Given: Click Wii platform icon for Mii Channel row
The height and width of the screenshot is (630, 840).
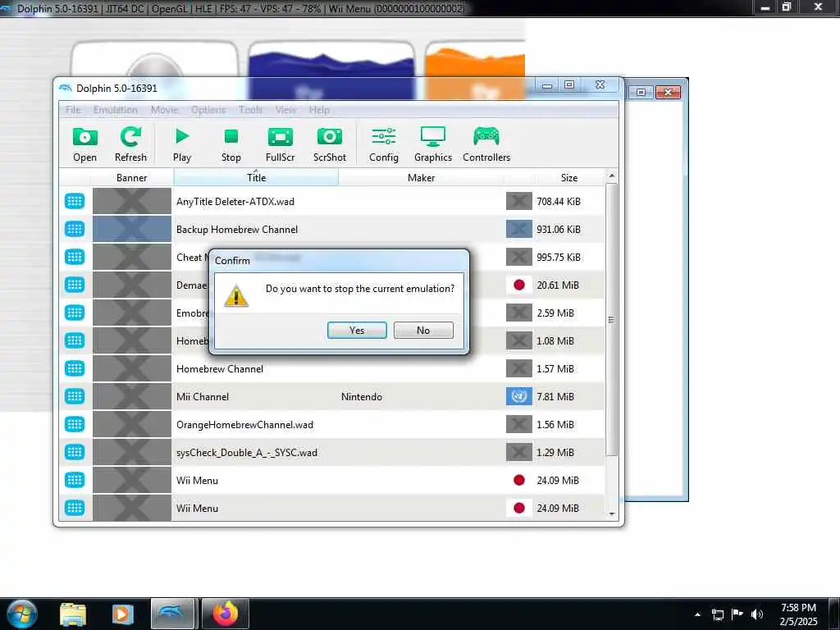Looking at the screenshot, I should click(75, 396).
